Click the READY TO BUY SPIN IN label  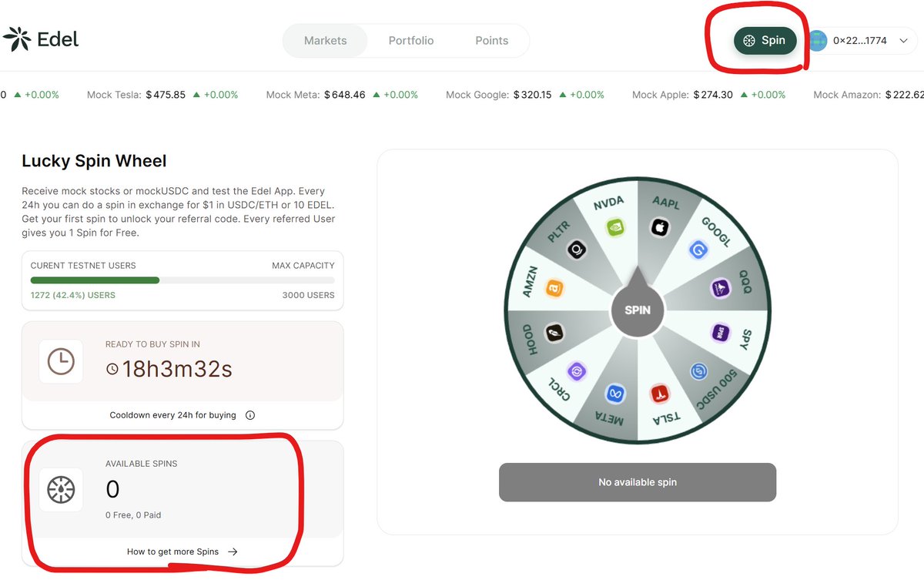pos(152,344)
